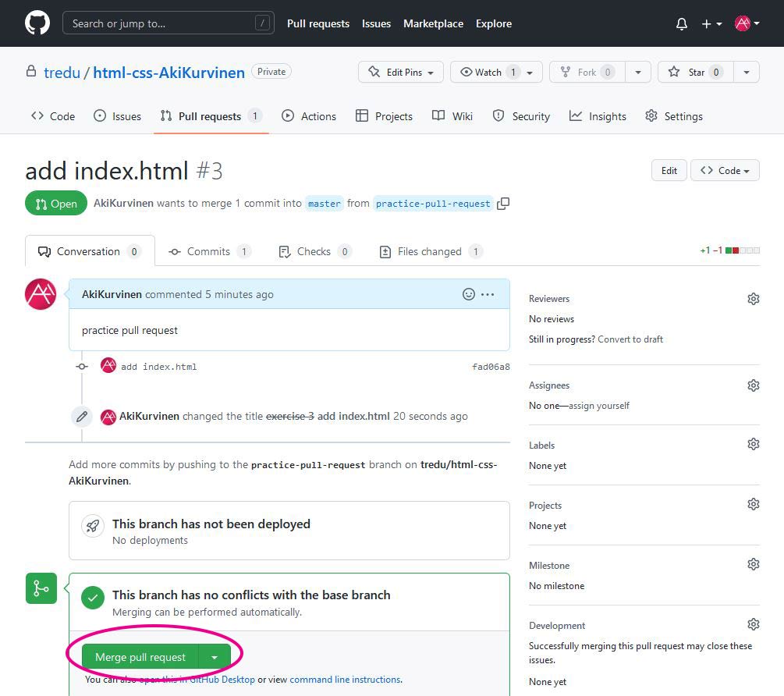
Task: Open the Code dropdown beside Edit
Action: coord(725,171)
